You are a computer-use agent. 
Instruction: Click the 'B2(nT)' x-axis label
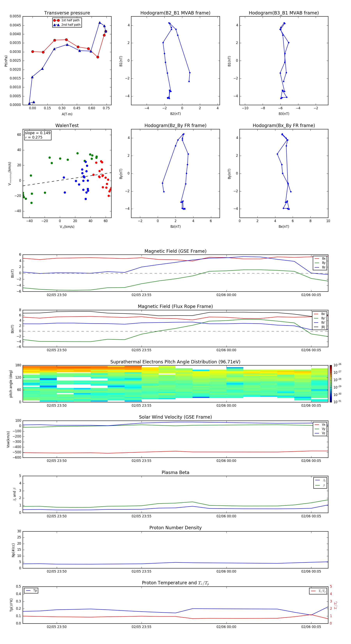[175, 114]
